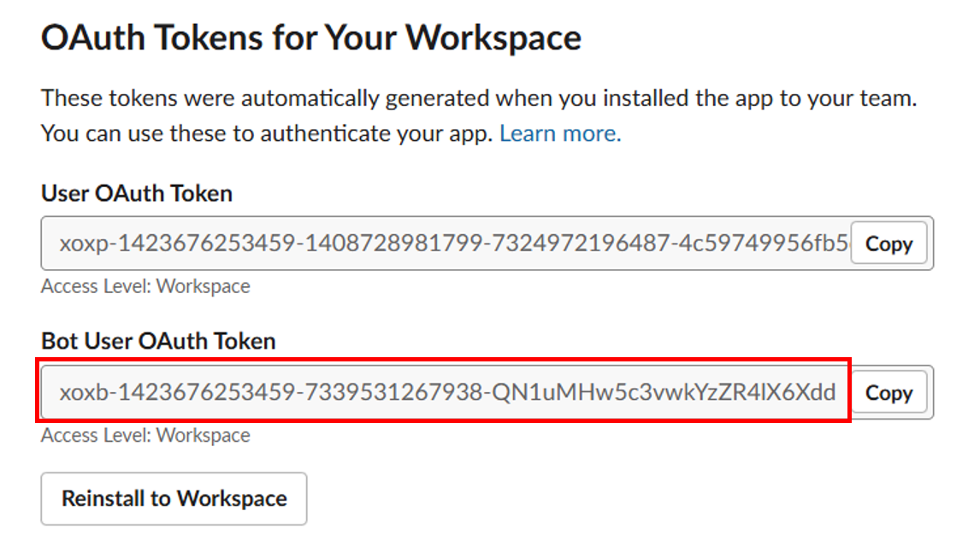Click Access Level text under User token
This screenshot has width=980, height=540.
145,286
